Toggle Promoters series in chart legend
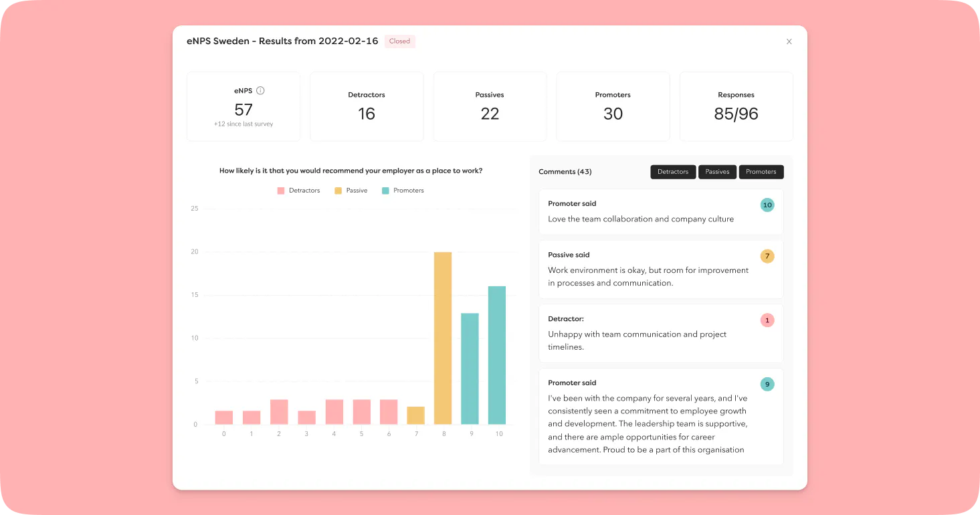This screenshot has width=980, height=515. point(403,191)
